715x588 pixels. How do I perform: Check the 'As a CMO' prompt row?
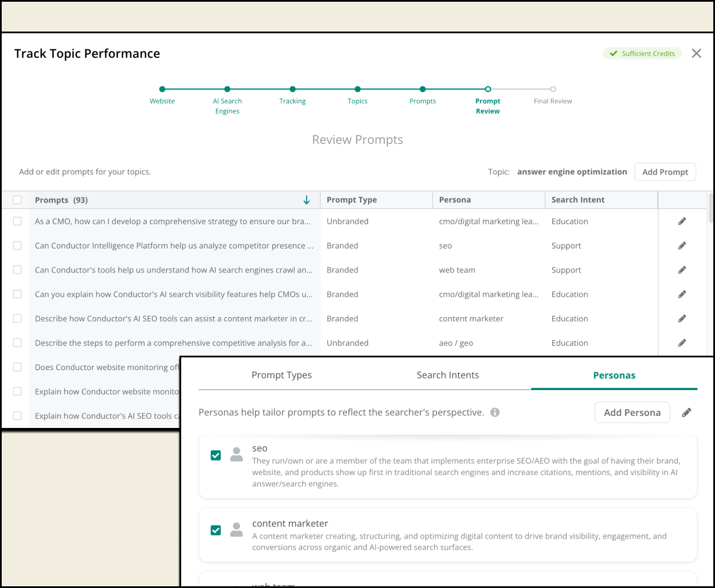tap(17, 221)
